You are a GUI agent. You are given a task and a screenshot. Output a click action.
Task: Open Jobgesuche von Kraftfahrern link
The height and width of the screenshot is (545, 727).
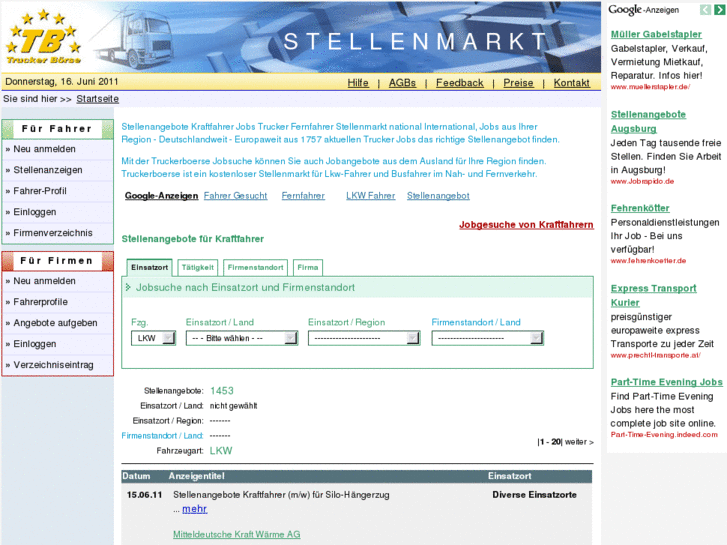526,224
